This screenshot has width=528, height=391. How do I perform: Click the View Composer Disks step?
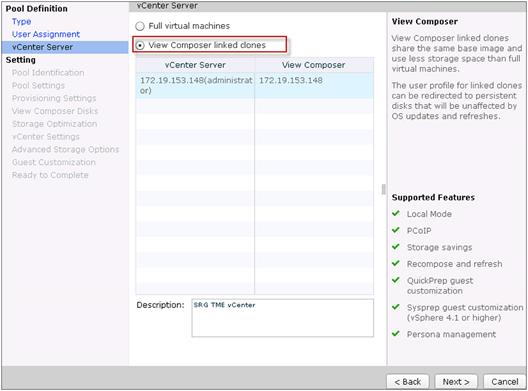[55, 111]
